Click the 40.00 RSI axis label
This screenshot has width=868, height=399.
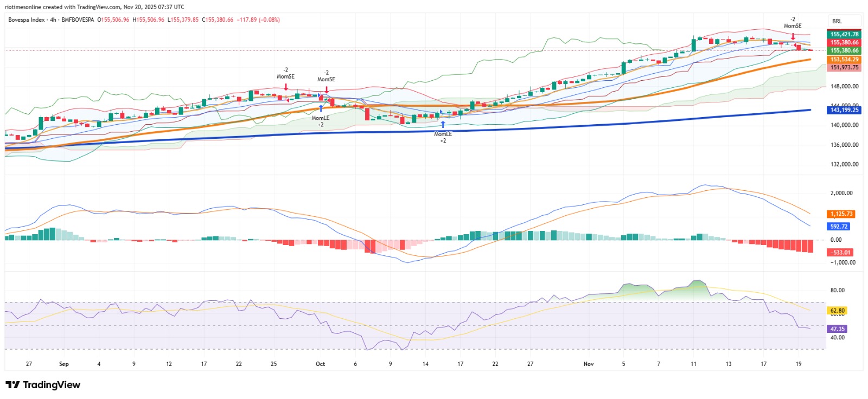click(x=838, y=337)
